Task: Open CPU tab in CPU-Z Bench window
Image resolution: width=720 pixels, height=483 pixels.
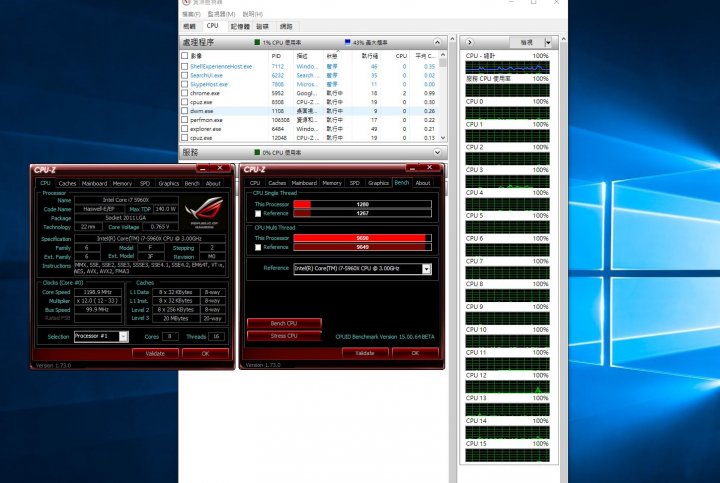Action: tap(255, 183)
